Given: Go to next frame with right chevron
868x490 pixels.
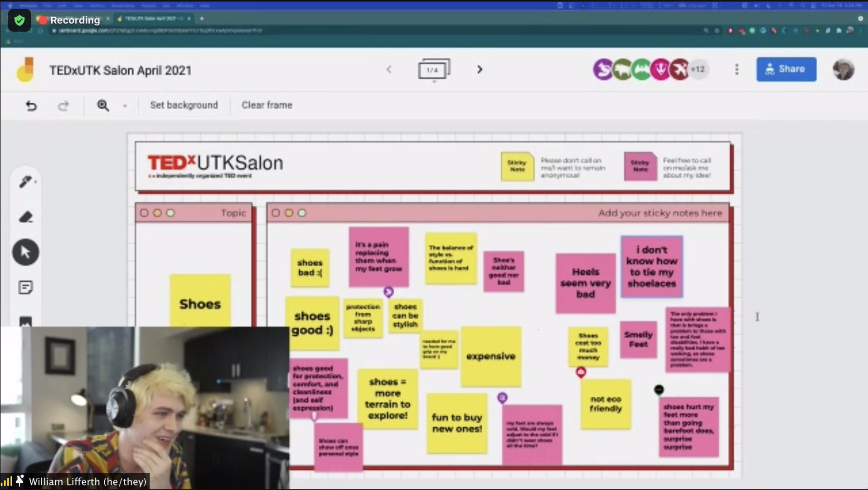Looking at the screenshot, I should coord(480,70).
